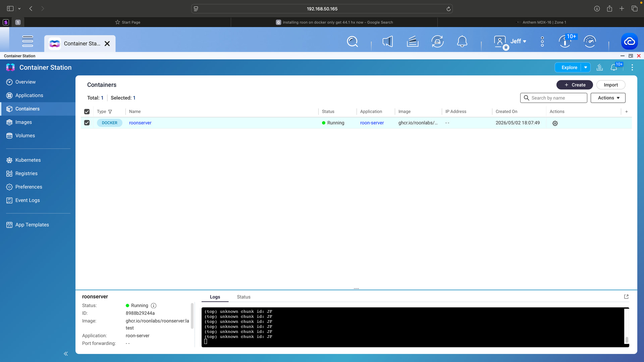Uncheck the roonserver row checkbox

(x=87, y=123)
